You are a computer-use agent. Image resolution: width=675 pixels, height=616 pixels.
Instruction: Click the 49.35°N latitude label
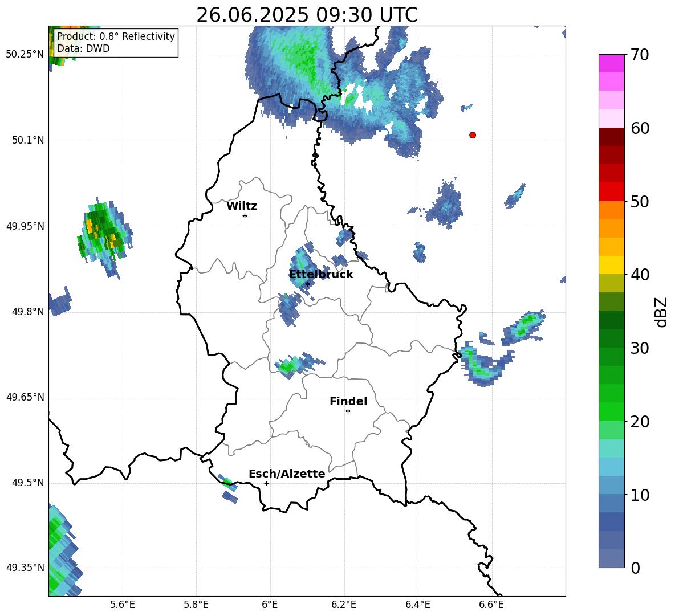coord(25,568)
